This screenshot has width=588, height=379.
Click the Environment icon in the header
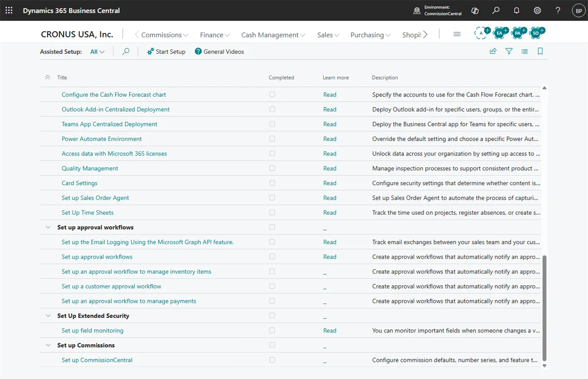[417, 11]
